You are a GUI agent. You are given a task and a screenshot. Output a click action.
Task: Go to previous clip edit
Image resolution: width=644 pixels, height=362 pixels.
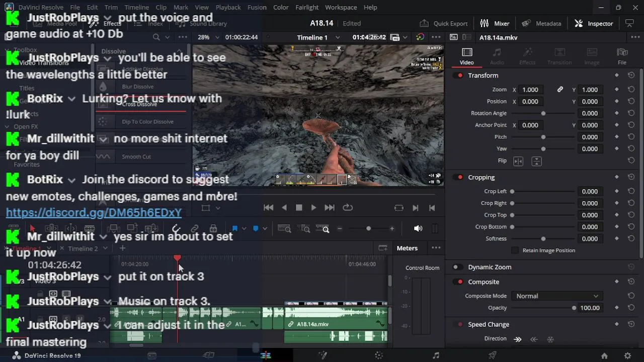[432, 208]
